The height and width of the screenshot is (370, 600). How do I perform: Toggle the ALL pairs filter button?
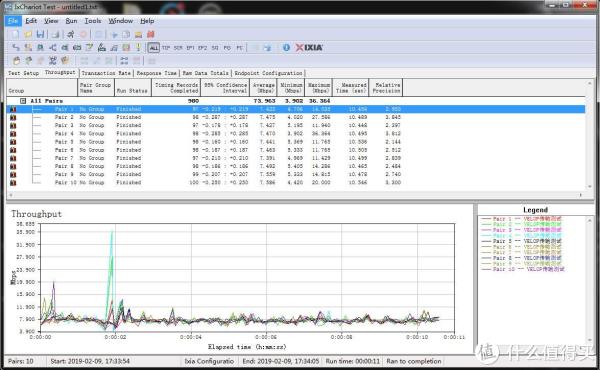[153, 48]
